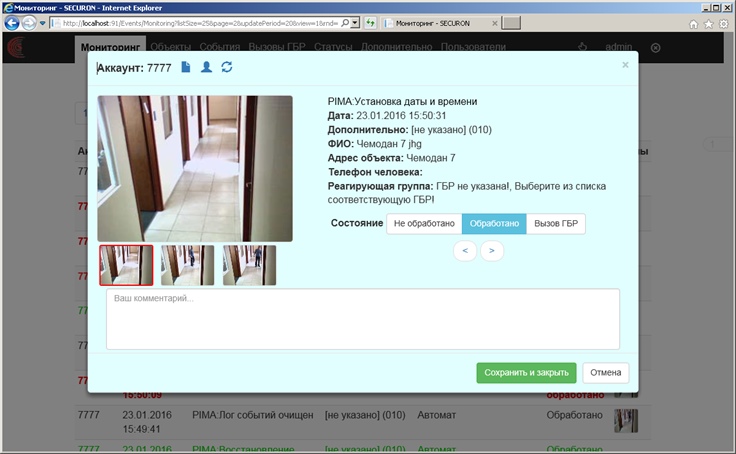Click the browser back arrow

coord(12,23)
